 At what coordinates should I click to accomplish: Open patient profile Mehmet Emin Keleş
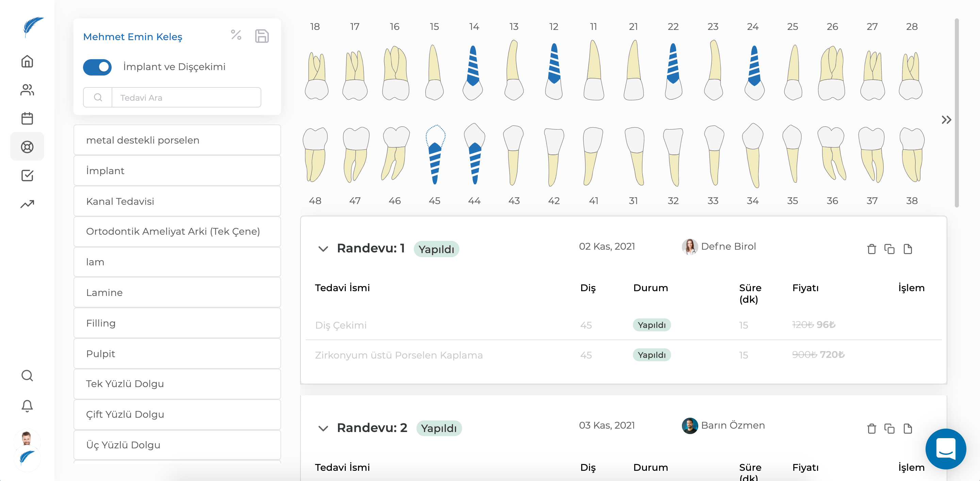(133, 37)
